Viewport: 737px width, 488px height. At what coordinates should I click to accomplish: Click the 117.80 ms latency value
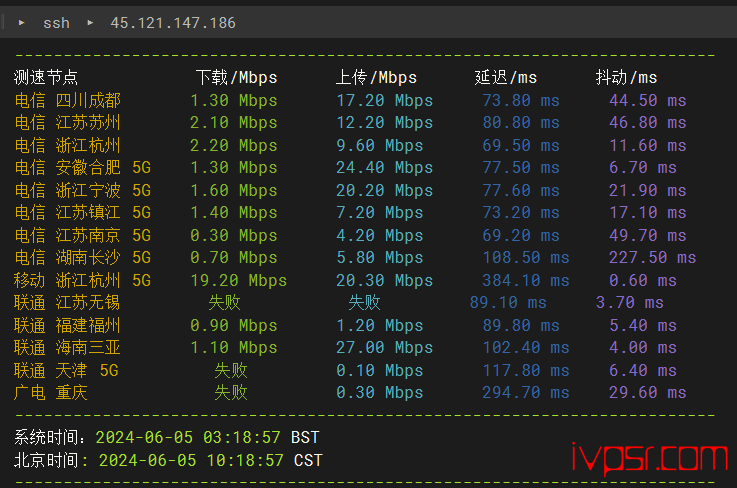[526, 370]
